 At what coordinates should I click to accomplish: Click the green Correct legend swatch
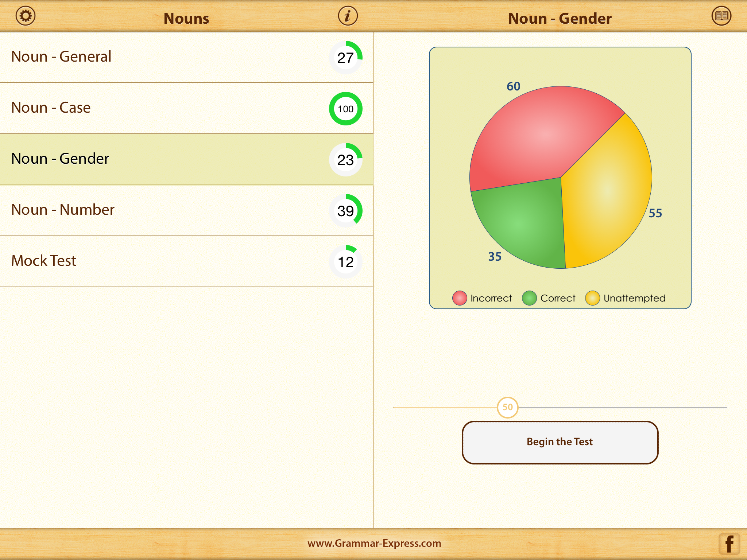pyautogui.click(x=529, y=298)
